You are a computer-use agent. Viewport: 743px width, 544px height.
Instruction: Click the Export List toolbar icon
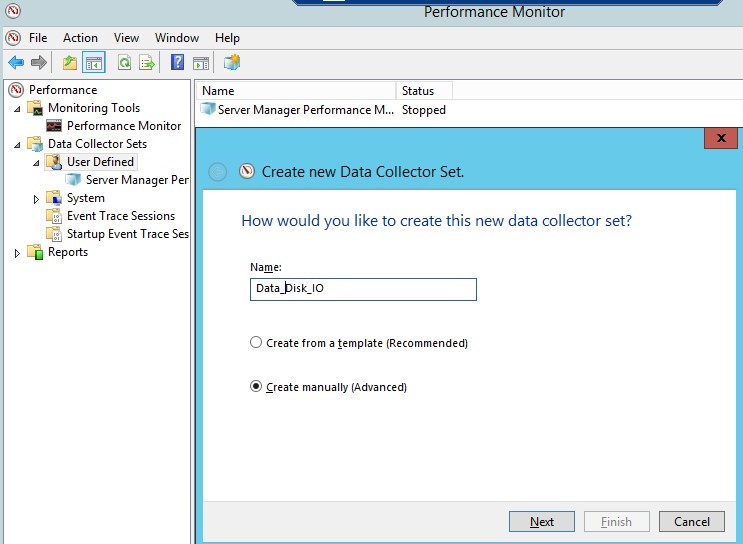click(x=147, y=63)
